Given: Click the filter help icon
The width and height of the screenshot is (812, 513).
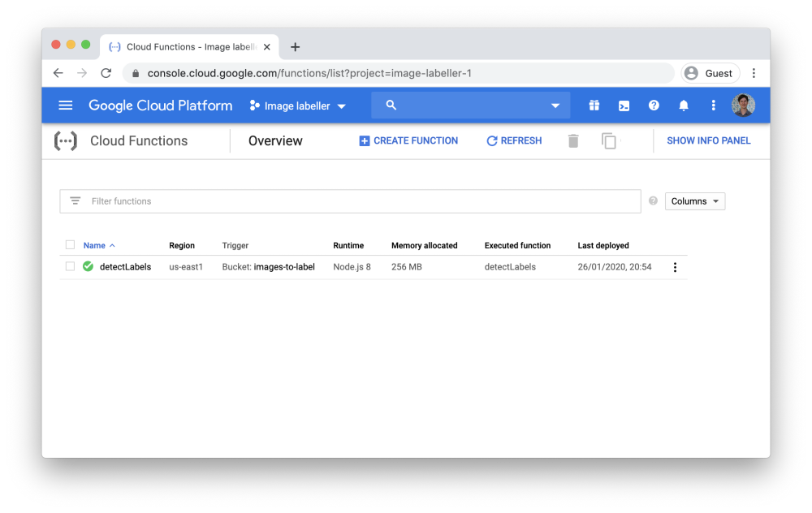Looking at the screenshot, I should (x=653, y=201).
